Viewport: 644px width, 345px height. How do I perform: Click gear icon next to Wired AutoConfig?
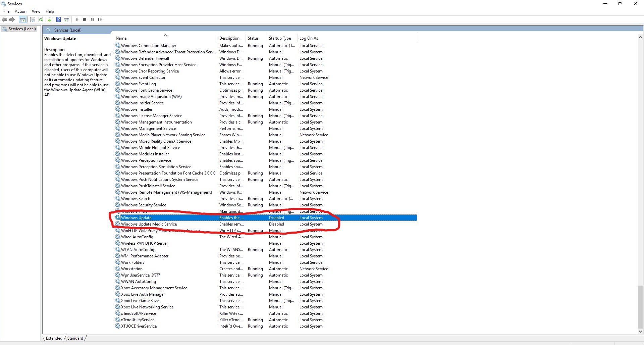pos(118,237)
